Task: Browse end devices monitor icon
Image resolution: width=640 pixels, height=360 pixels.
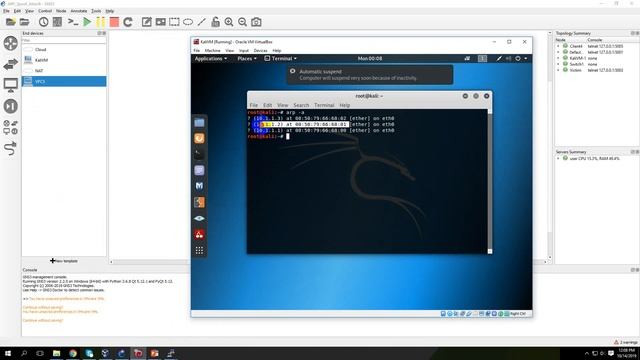Action: (11, 85)
